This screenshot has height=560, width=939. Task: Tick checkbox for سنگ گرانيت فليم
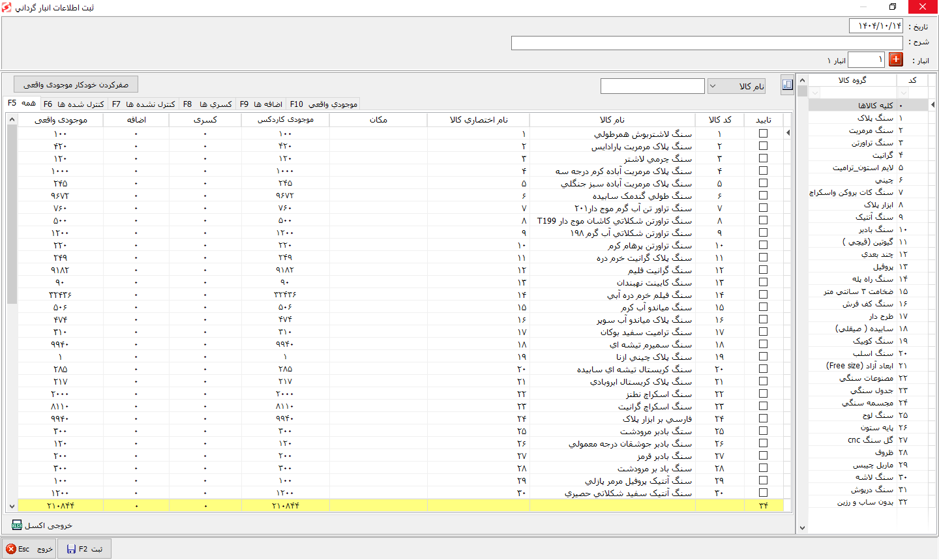click(763, 269)
